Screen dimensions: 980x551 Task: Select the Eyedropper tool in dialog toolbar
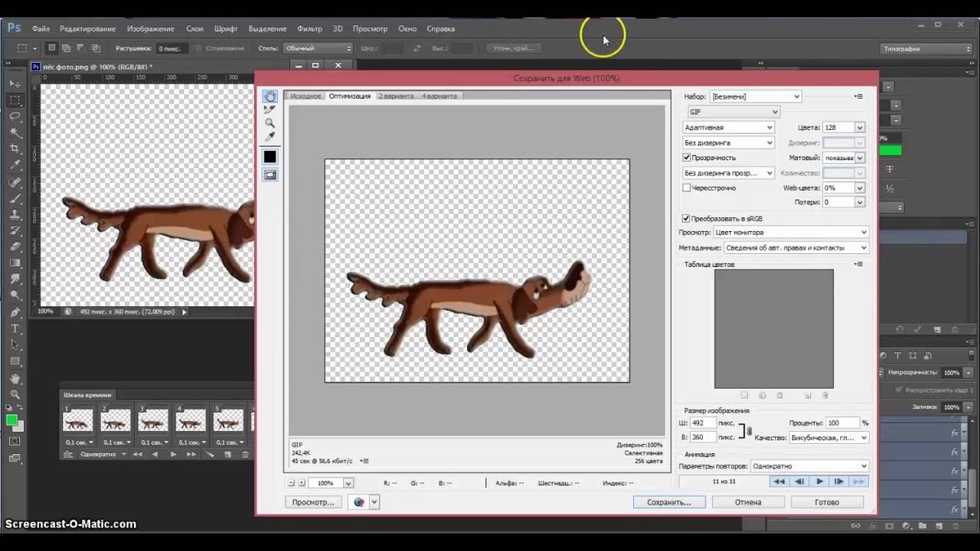269,136
